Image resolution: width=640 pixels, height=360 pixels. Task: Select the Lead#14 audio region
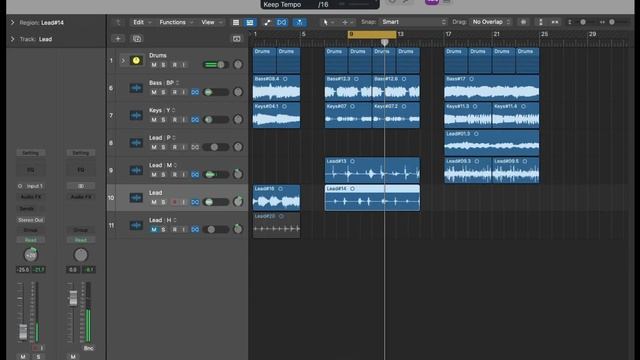pyautogui.click(x=372, y=198)
